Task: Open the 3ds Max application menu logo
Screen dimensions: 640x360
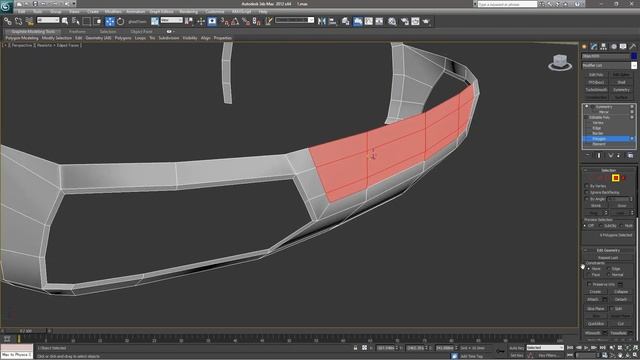Action: [x=7, y=7]
